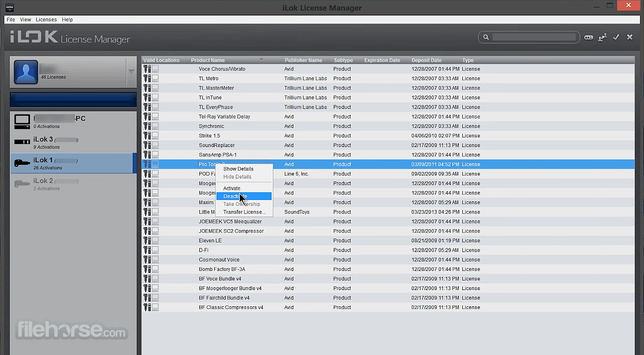Sort by the Expiration Date column header
The image size is (644, 355).
pos(382,60)
